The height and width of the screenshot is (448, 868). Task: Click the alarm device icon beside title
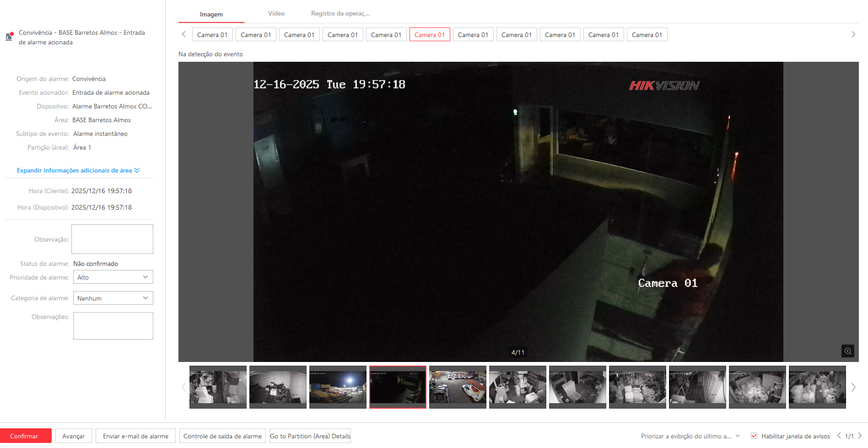(x=9, y=37)
